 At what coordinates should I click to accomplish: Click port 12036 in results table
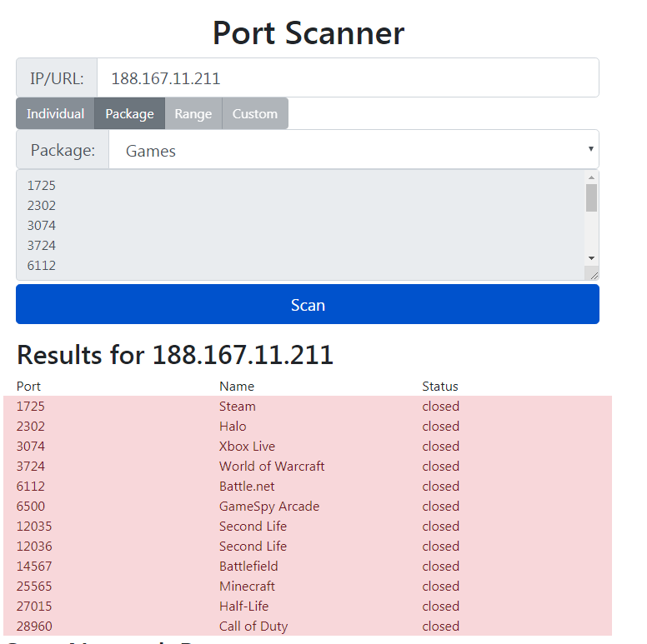point(34,547)
